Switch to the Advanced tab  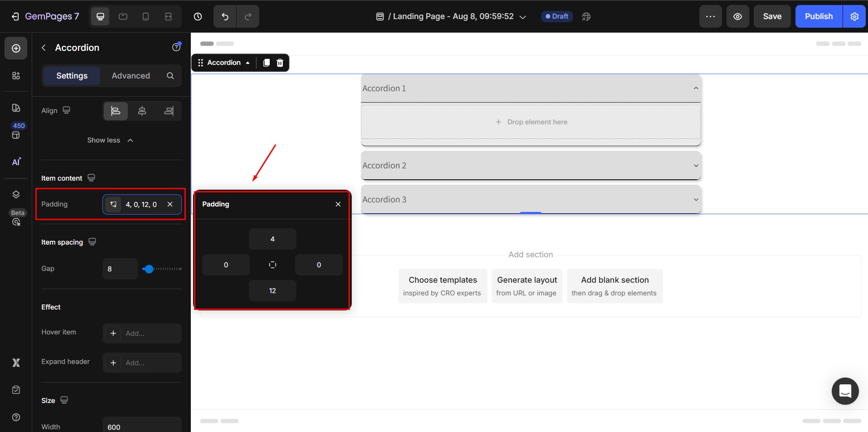131,76
